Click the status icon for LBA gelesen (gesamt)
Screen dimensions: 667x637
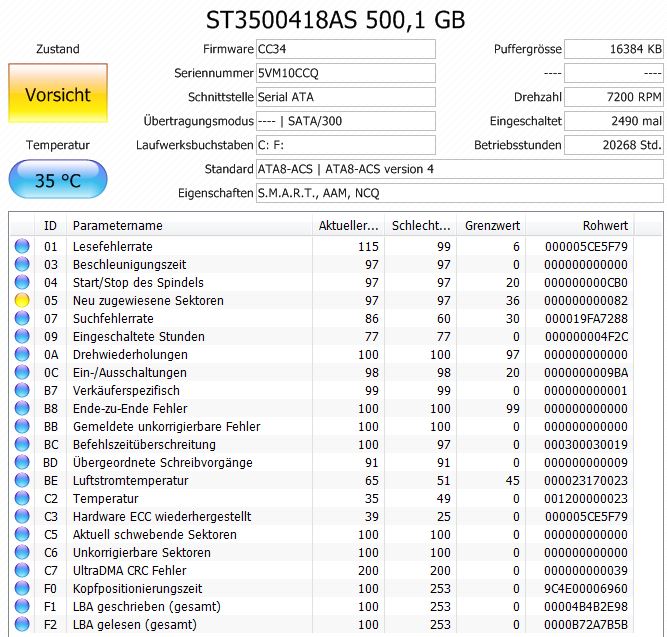[22, 624]
